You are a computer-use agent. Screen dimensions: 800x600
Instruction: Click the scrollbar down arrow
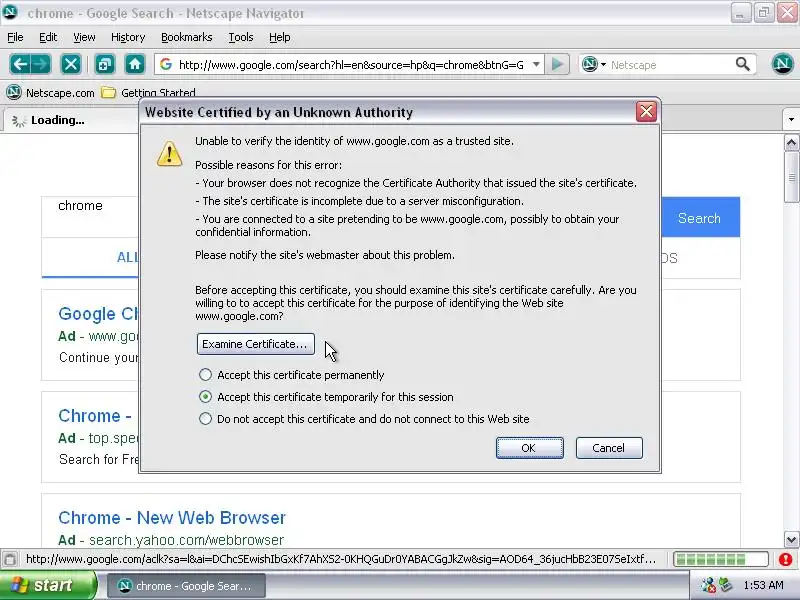(791, 539)
